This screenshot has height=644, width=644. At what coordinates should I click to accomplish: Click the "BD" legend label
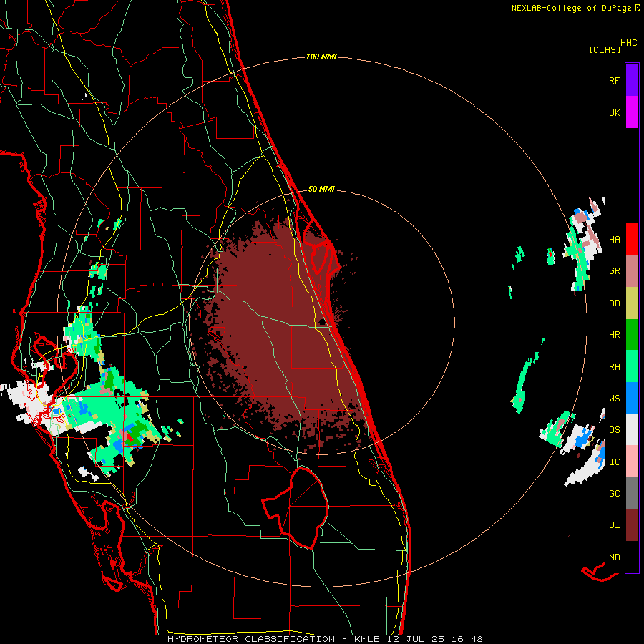pyautogui.click(x=614, y=303)
